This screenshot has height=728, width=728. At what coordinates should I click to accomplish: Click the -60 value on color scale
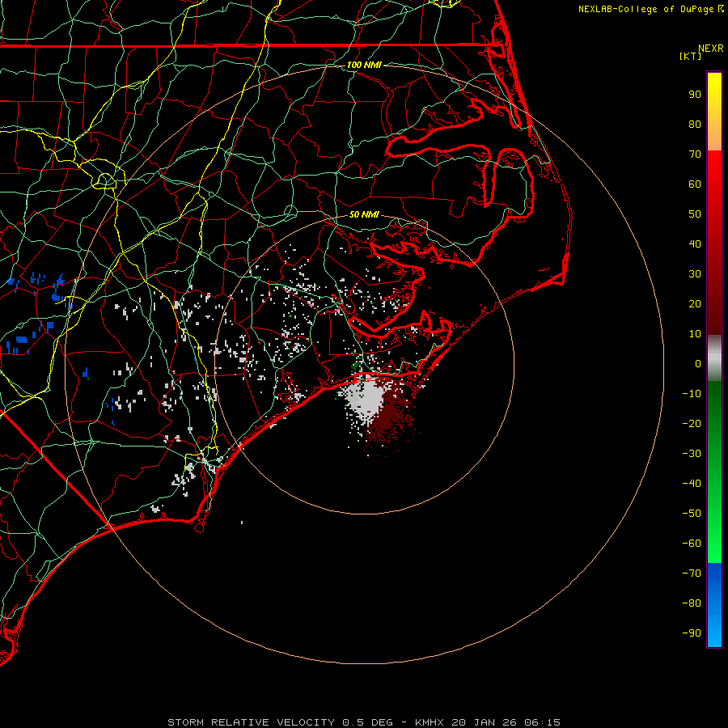[692, 544]
